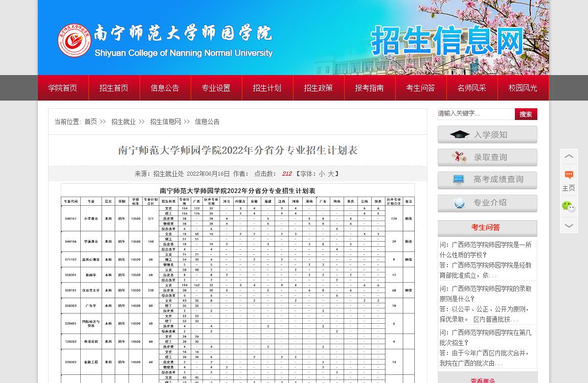Click the 信息公告 breadcrumb link
Screen dimensions: 588x383
coord(208,122)
